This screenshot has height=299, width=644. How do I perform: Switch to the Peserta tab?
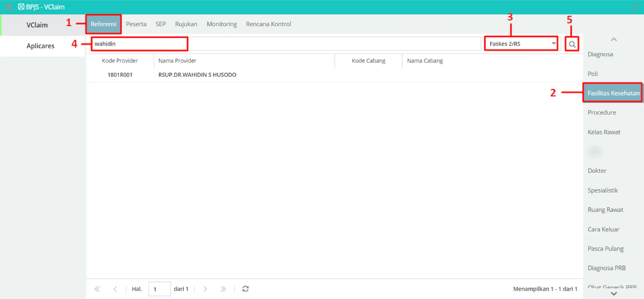pyautogui.click(x=136, y=24)
